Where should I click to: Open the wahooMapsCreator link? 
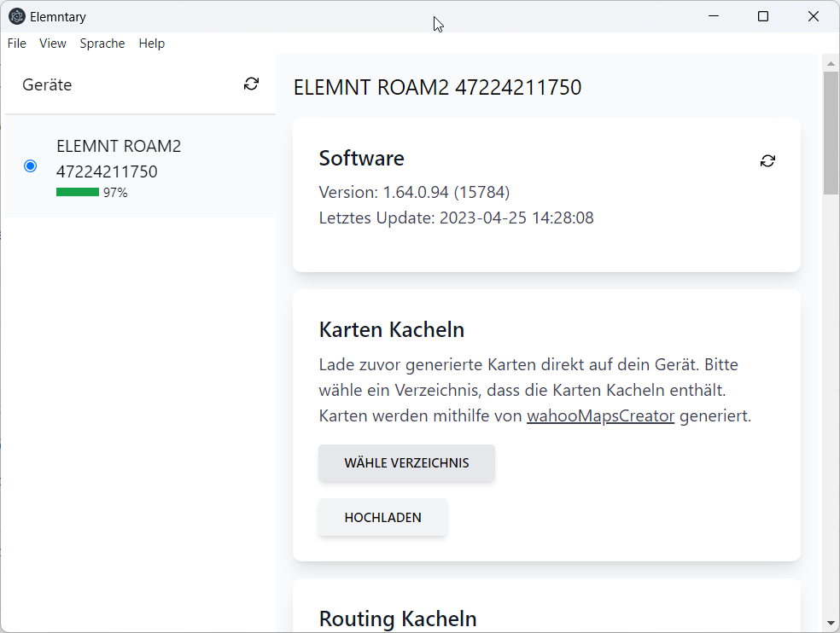600,415
